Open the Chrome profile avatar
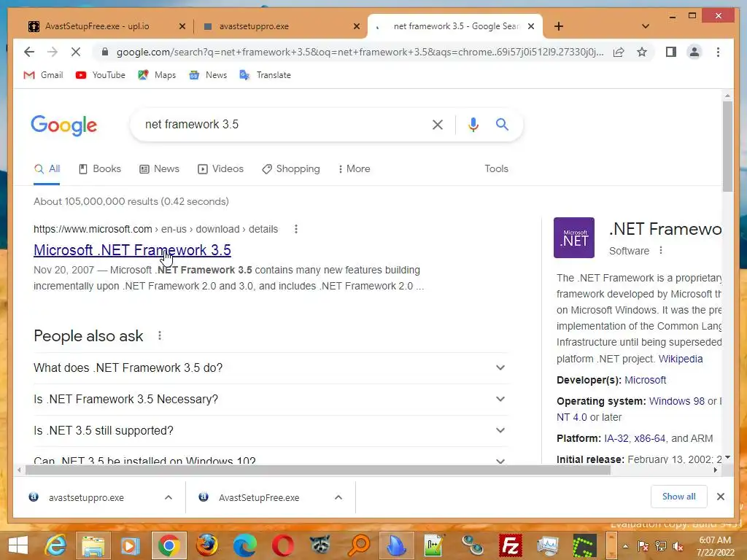The width and height of the screenshot is (747, 560). [694, 52]
